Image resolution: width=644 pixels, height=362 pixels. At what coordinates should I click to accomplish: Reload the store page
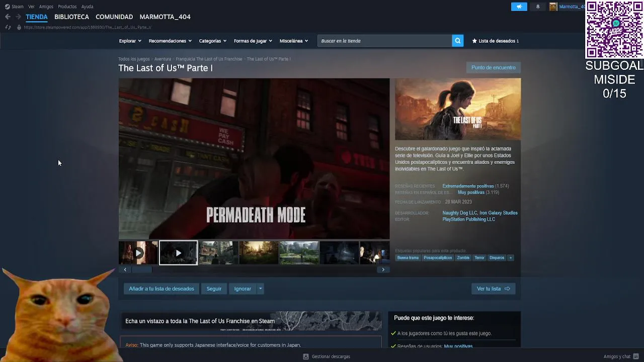coord(8,27)
